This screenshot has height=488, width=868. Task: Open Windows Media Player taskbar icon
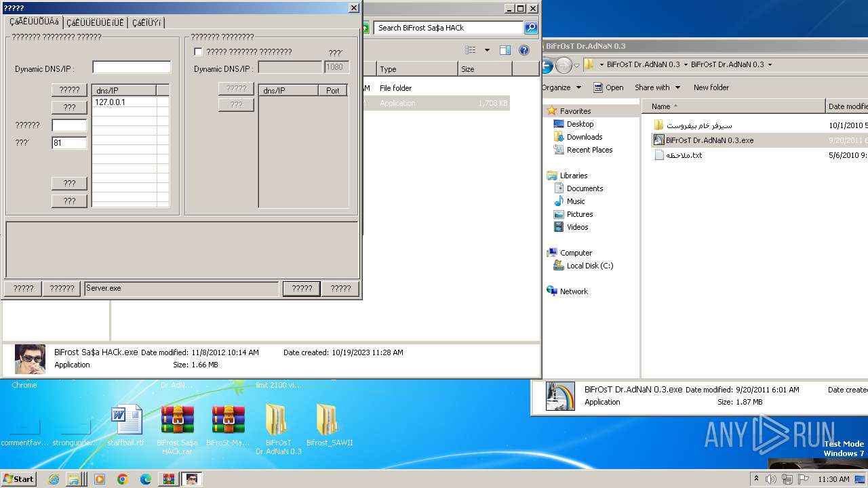pos(100,479)
